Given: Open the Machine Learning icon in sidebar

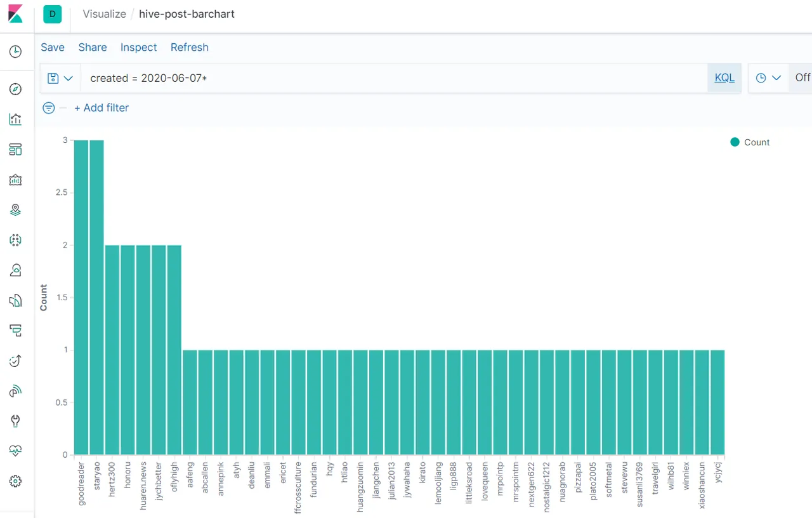Looking at the screenshot, I should click(x=16, y=240).
